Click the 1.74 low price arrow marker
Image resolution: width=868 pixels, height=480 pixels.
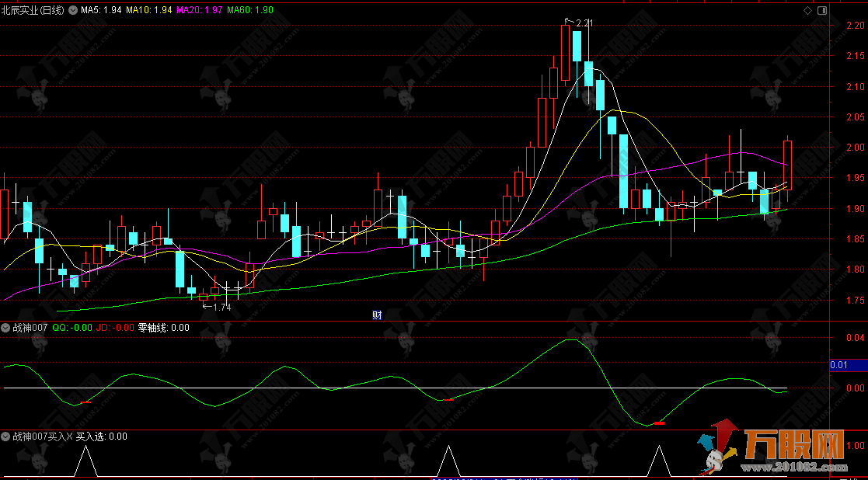click(x=216, y=307)
